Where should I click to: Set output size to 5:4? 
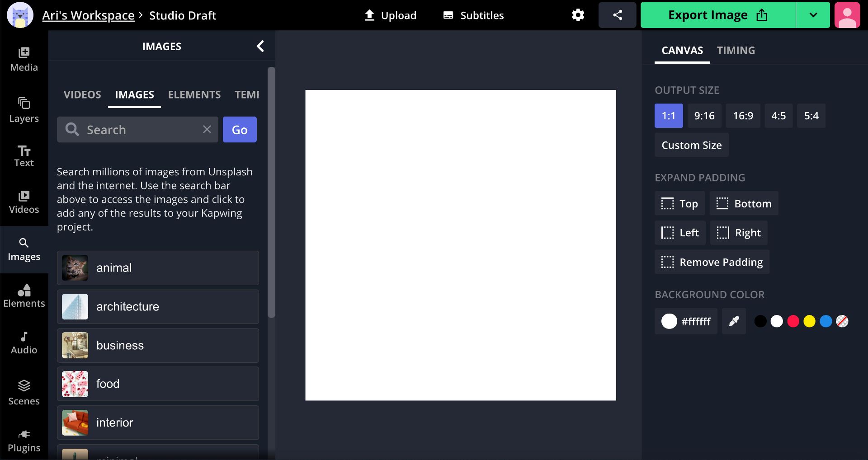point(811,116)
